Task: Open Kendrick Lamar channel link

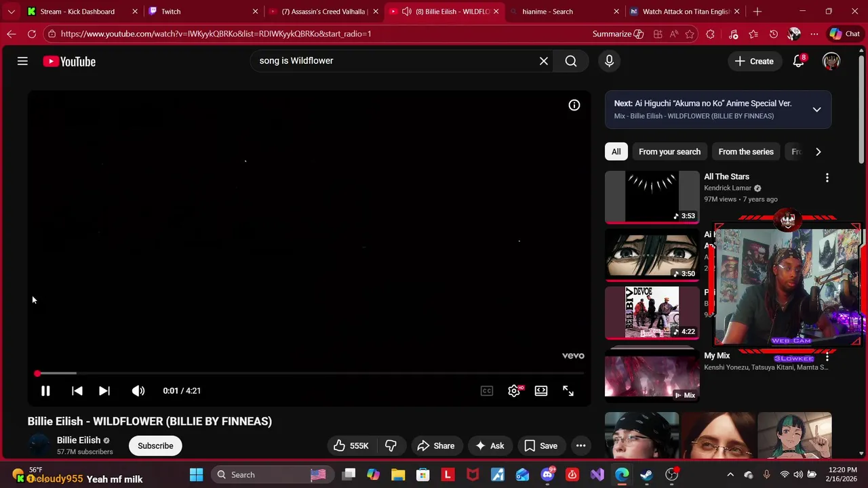Action: [x=728, y=188]
